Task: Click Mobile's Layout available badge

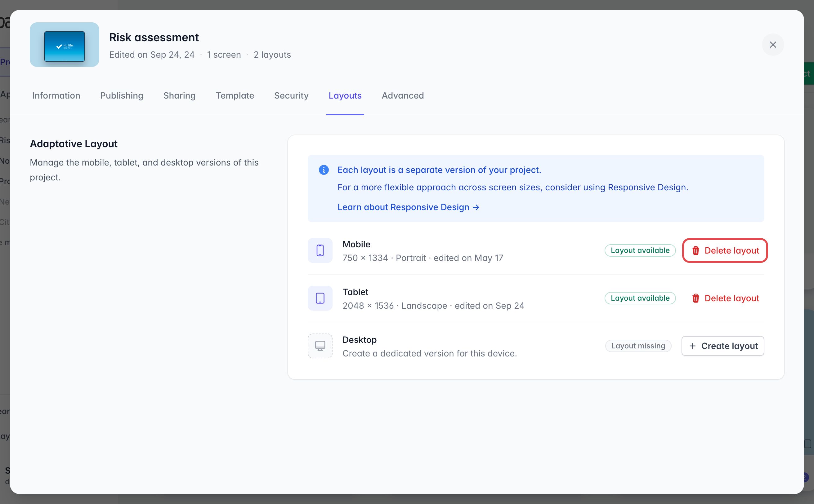Action: 640,250
